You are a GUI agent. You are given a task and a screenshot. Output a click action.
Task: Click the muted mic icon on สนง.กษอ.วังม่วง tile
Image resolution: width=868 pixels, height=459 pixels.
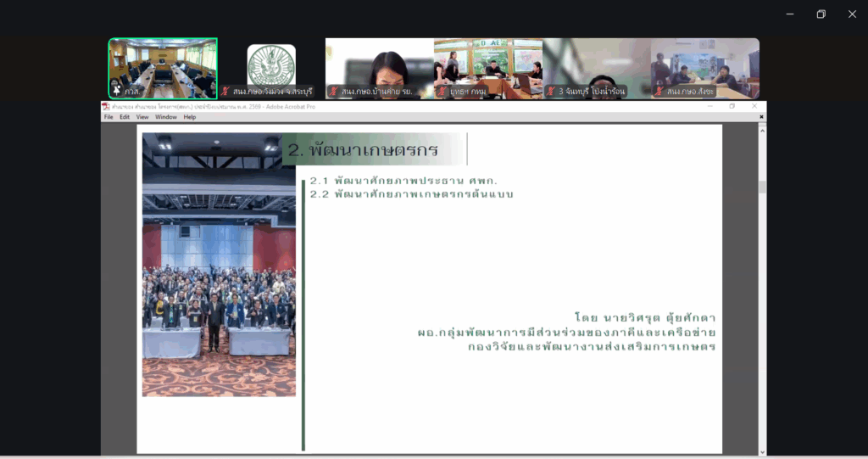pos(225,91)
